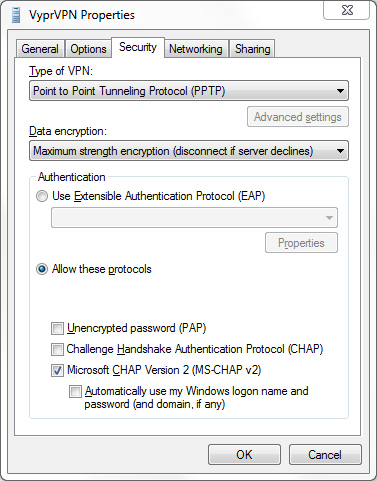The height and width of the screenshot is (481, 377).
Task: Uncheck Microsoft CHAP Version 2 checkbox
Action: [x=57, y=370]
